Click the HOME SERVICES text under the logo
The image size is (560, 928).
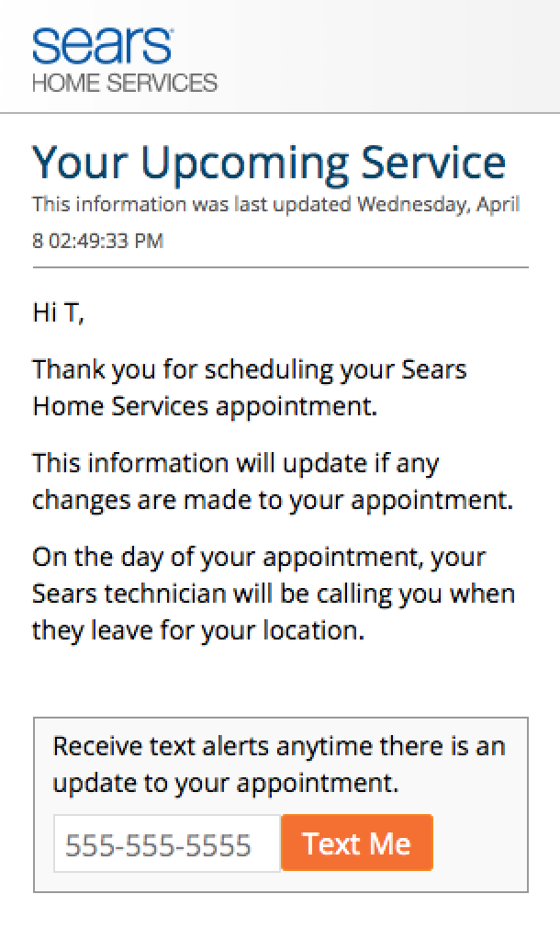pyautogui.click(x=125, y=83)
